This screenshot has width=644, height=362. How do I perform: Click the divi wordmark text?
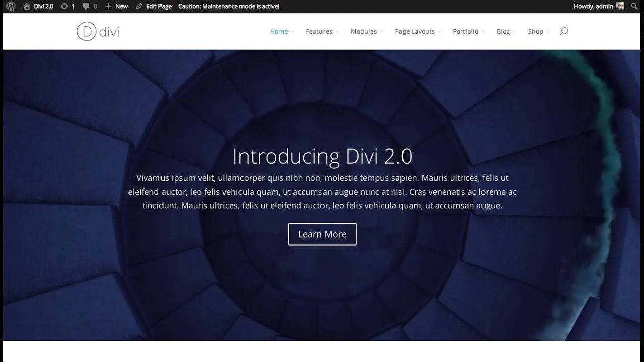coord(109,32)
